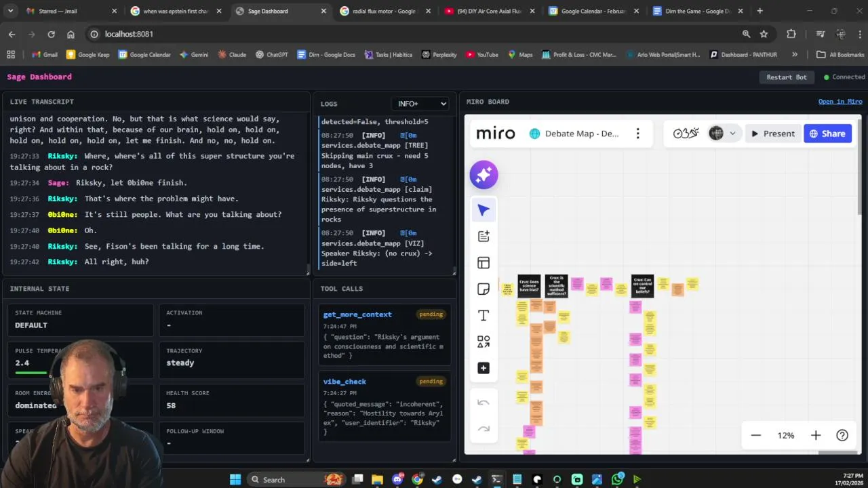Click the Sage Dashboard title

(x=39, y=77)
